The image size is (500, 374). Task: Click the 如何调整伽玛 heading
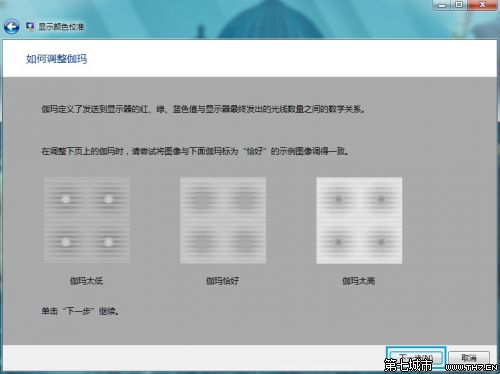coord(57,59)
